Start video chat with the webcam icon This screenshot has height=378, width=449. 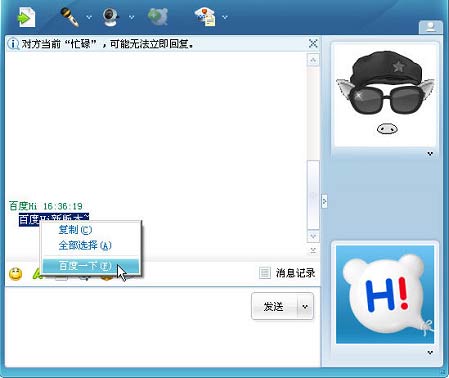(111, 17)
